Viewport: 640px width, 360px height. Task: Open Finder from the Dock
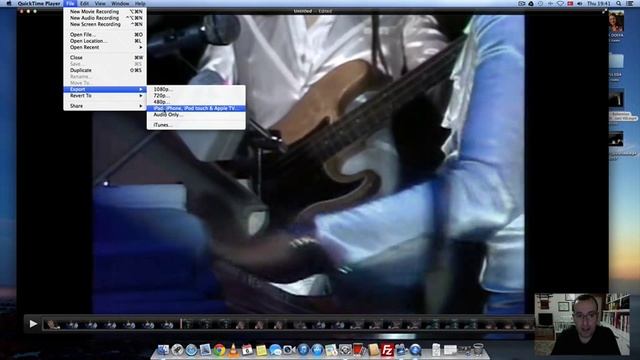tap(163, 350)
